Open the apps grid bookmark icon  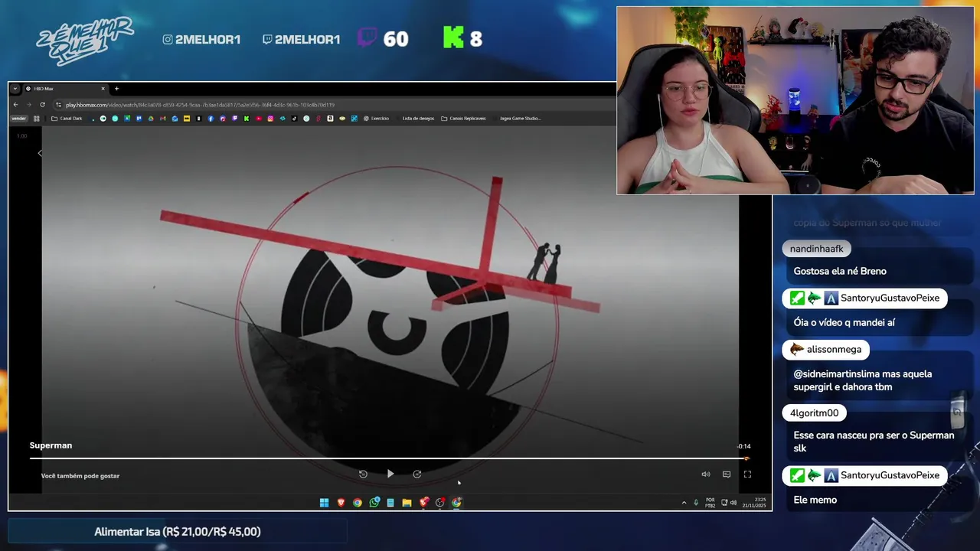pos(36,119)
